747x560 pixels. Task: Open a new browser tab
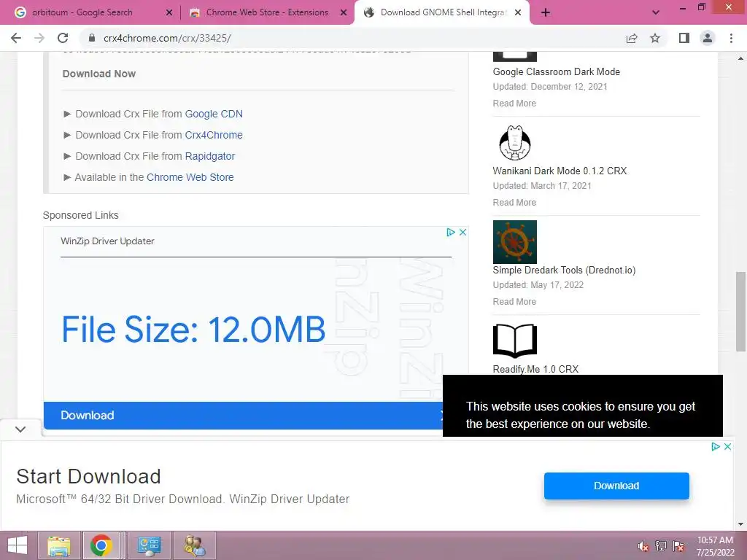546,12
